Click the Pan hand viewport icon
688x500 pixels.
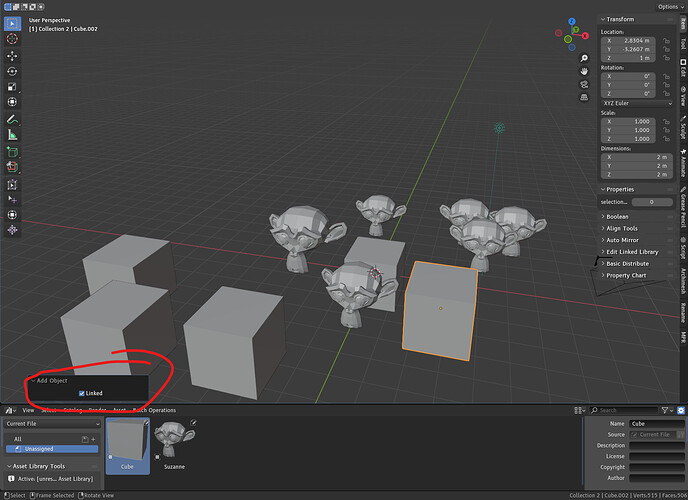tap(584, 71)
